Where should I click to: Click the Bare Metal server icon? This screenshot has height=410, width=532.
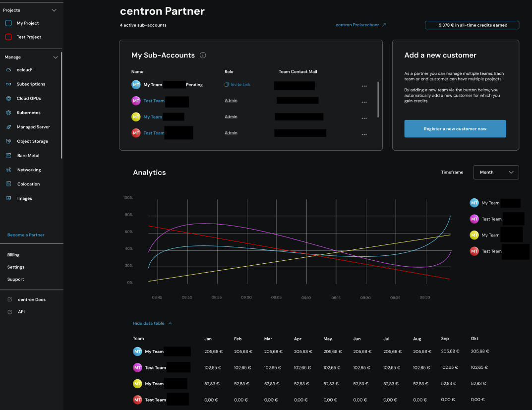(x=8, y=155)
